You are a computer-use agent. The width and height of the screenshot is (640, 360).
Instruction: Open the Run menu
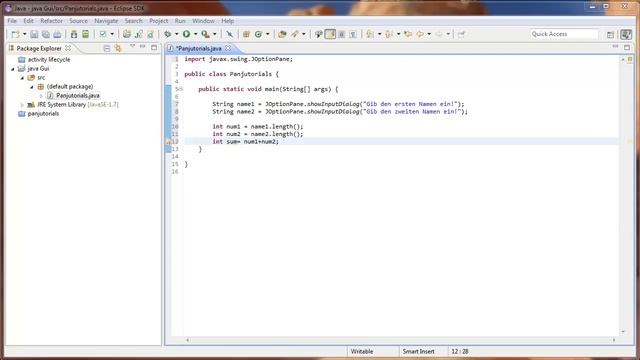tap(180, 21)
